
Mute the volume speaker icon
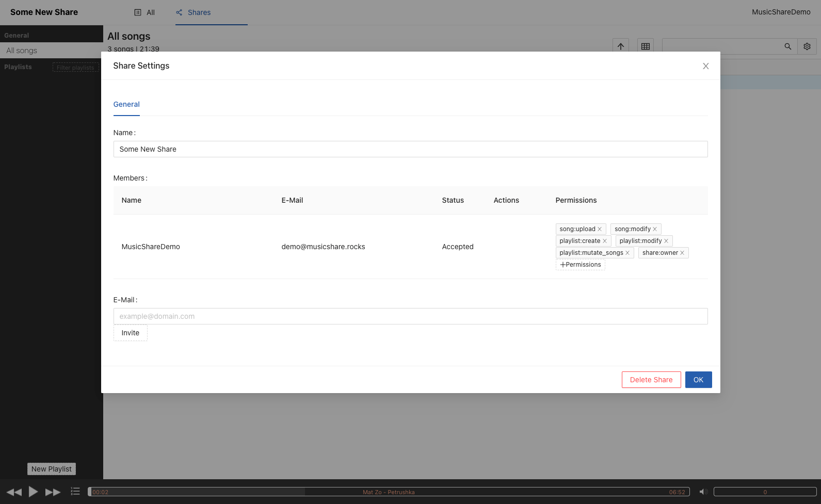tap(703, 492)
